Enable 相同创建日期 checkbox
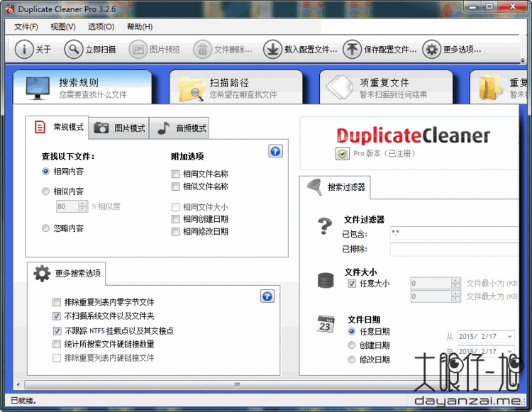 175,219
